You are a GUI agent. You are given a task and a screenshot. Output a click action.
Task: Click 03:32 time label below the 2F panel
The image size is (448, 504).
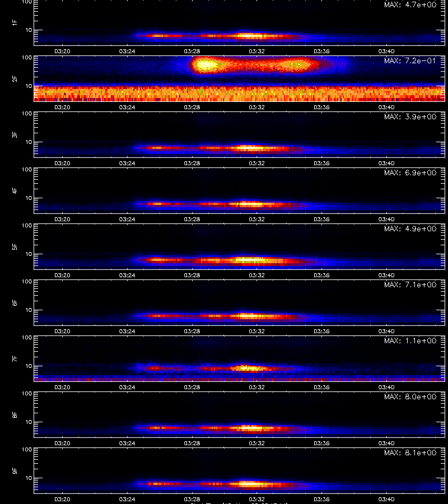point(257,107)
